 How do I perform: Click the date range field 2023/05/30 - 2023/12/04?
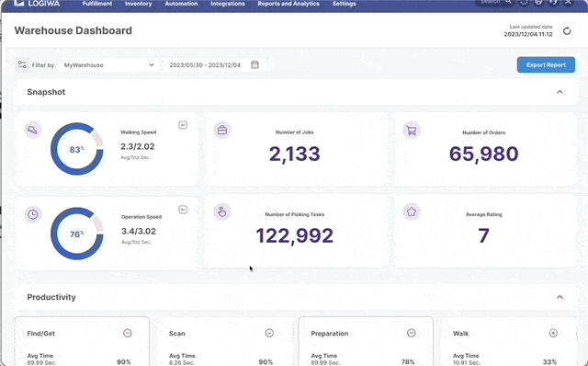[x=214, y=65]
